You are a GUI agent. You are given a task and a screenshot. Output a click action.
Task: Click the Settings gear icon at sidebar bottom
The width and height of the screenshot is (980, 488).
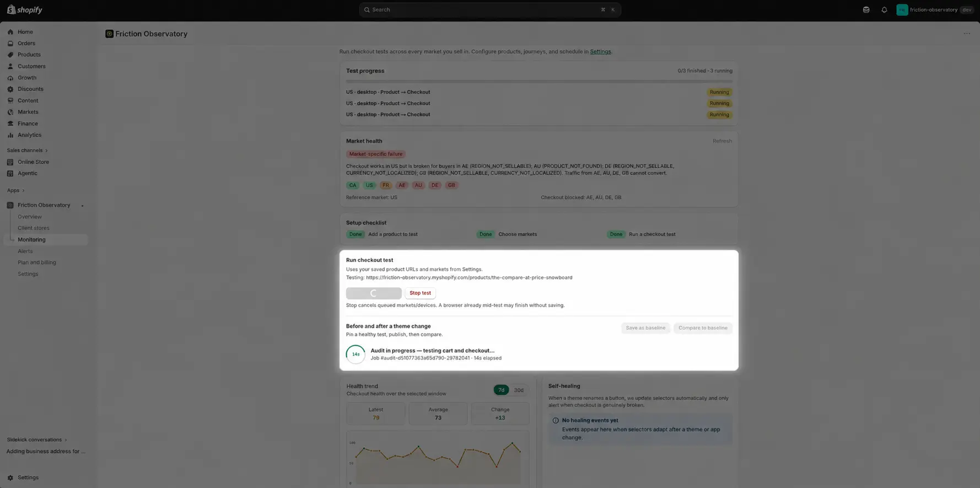pyautogui.click(x=10, y=478)
